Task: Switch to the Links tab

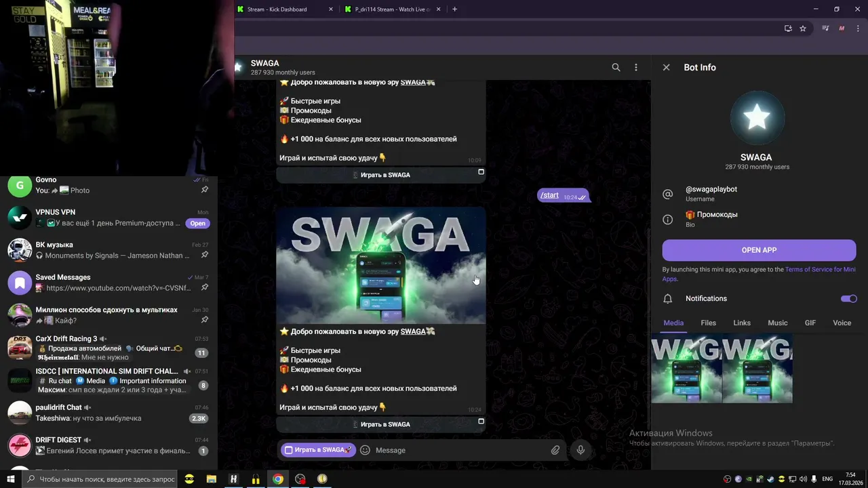Action: coord(742,323)
